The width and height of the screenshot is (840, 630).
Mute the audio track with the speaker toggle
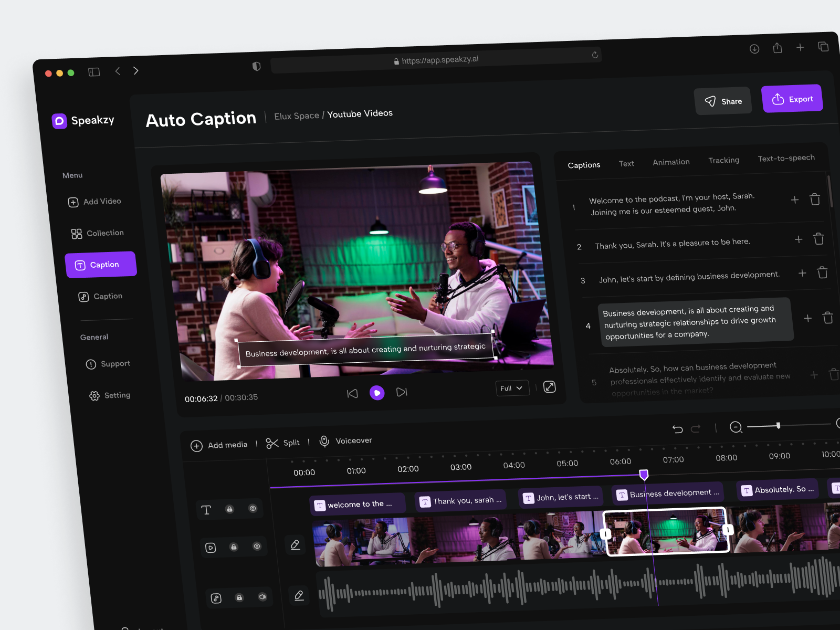tap(262, 597)
